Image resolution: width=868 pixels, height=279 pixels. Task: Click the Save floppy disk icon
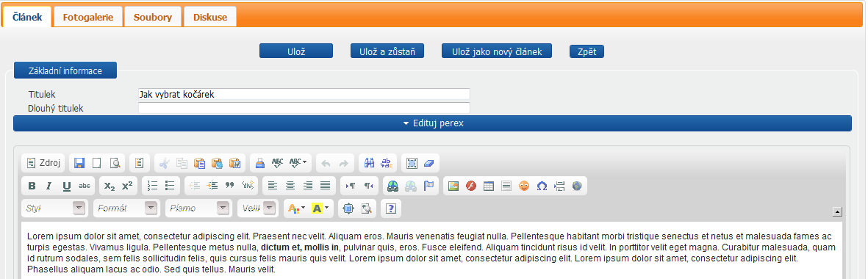(x=79, y=163)
